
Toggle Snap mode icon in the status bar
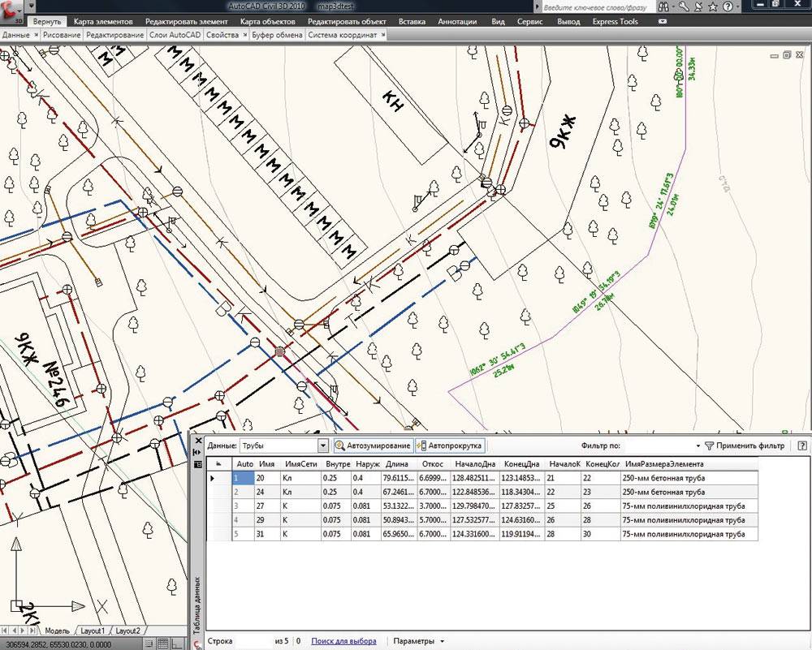click(x=149, y=644)
